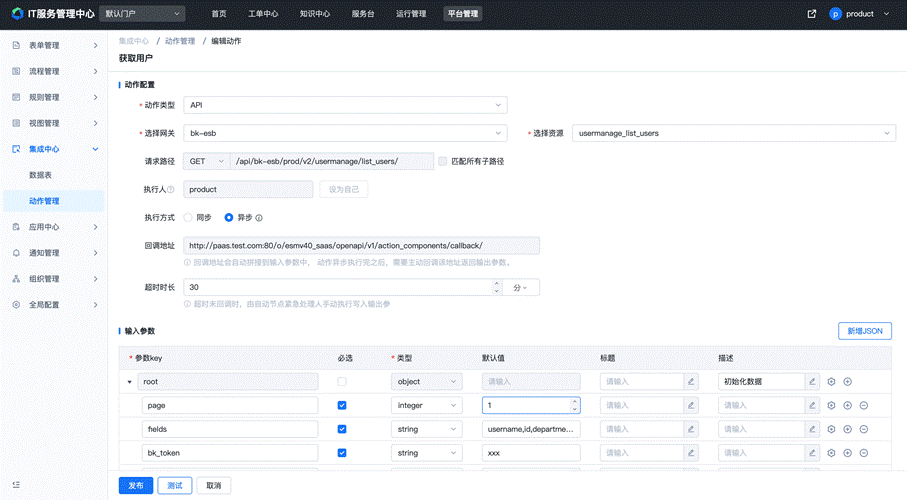
Task: Remove the page row with the minus icon
Action: point(864,405)
